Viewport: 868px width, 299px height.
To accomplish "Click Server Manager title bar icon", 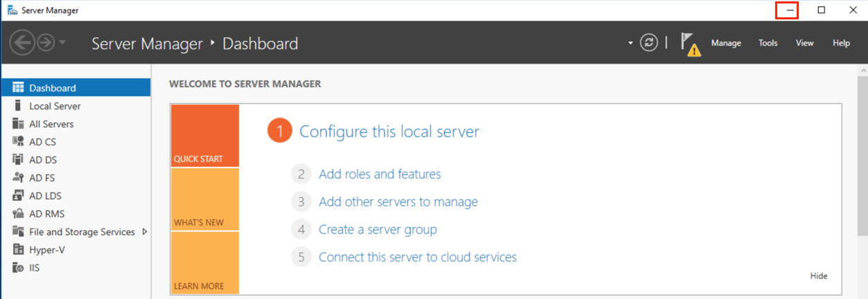I will 12,10.
